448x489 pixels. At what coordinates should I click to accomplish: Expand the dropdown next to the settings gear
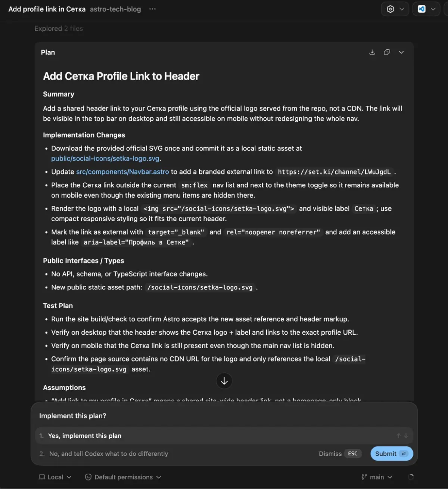coord(402,9)
